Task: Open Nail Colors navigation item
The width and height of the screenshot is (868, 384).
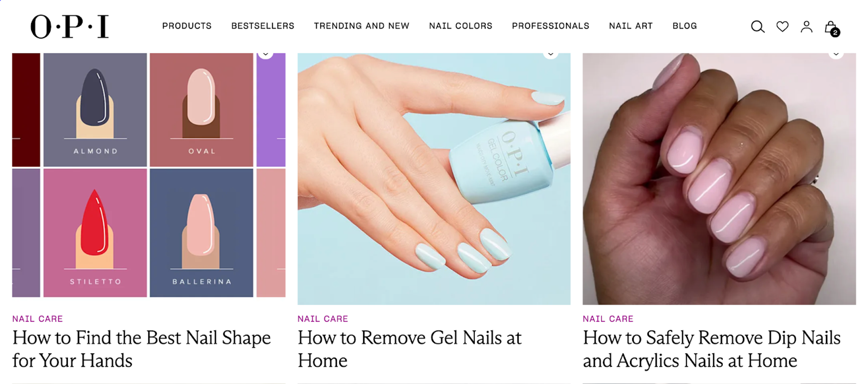Action: coord(460,26)
